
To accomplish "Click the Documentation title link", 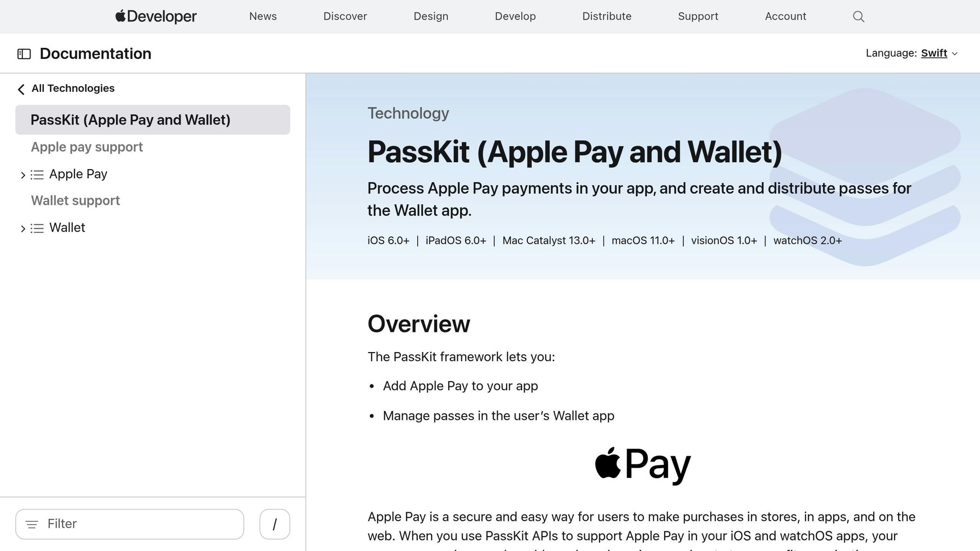I will click(95, 54).
